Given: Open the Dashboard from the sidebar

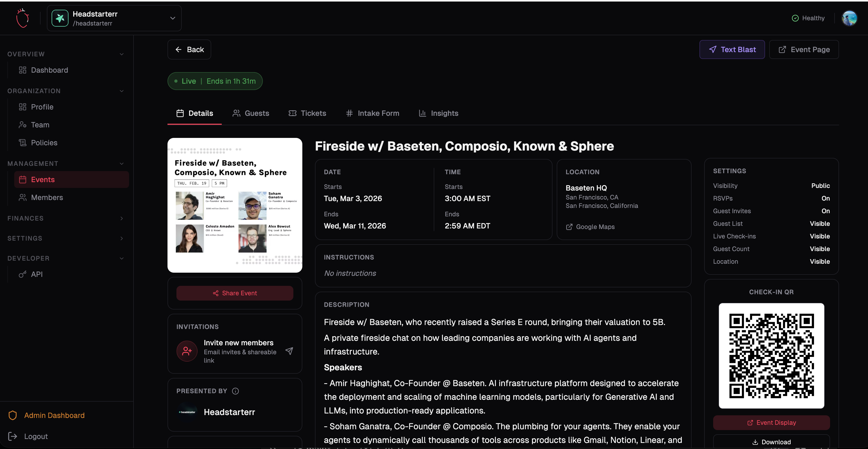Looking at the screenshot, I should (50, 70).
